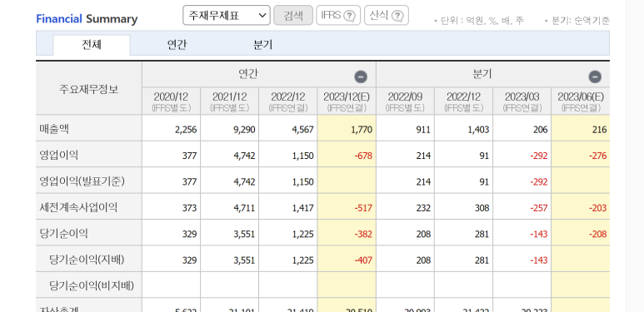Image resolution: width=644 pixels, height=312 pixels.
Task: Click the 매출액 value 216
Action: [599, 130]
